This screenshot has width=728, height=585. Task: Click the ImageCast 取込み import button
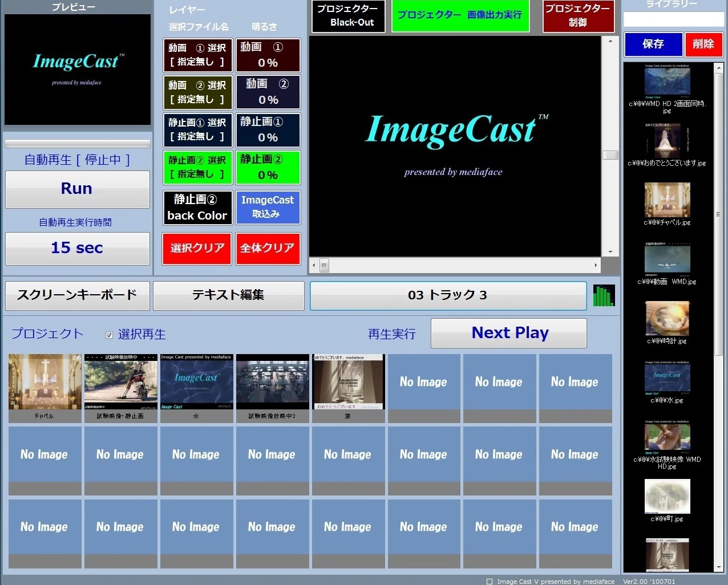point(268,208)
